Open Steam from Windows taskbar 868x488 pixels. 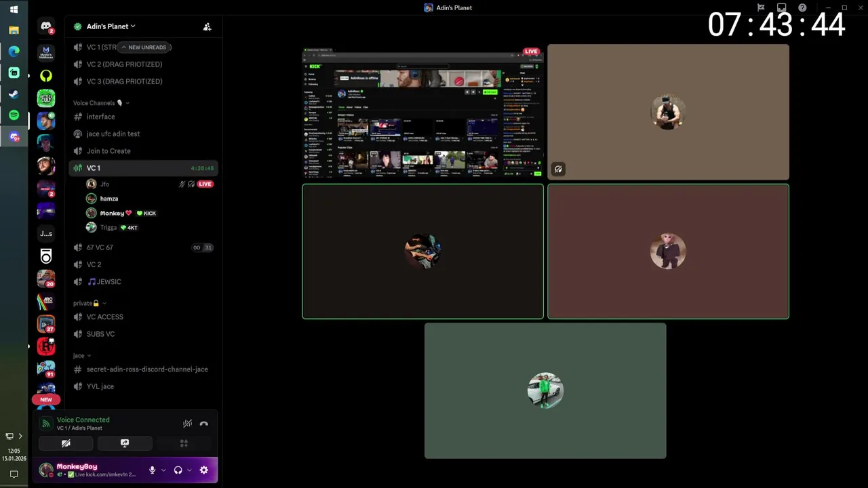[x=14, y=94]
